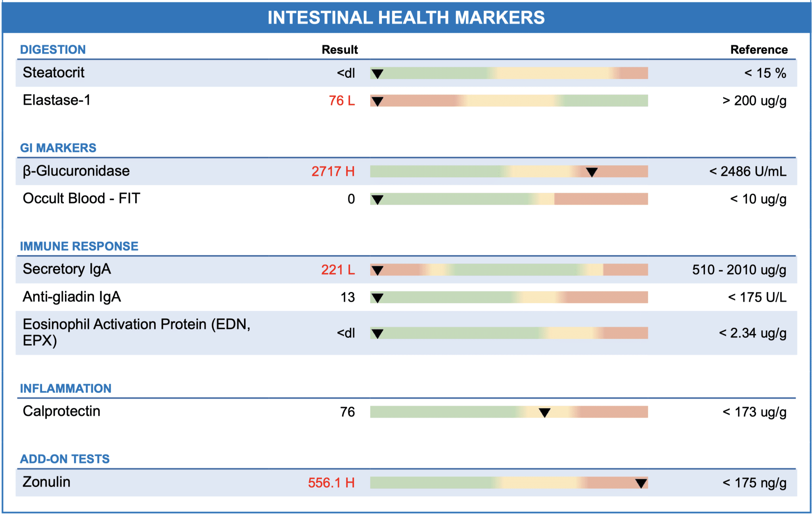
Task: Click the Secretory IgA marker triangle
Action: click(377, 271)
